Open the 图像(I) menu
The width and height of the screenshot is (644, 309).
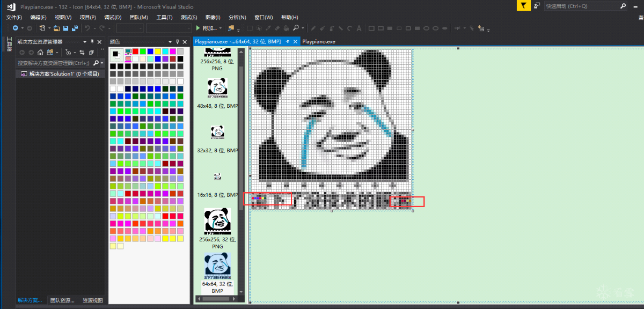(214, 17)
